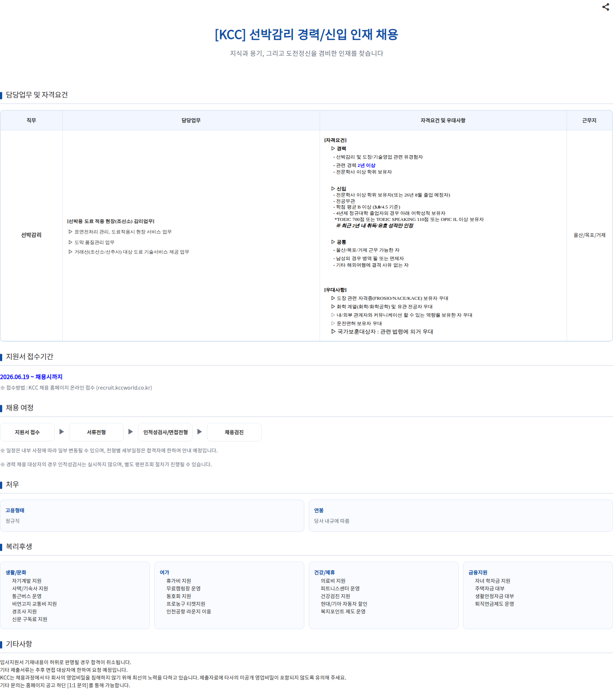
Task: Click the [우대사항] heading
Action: coord(335,290)
